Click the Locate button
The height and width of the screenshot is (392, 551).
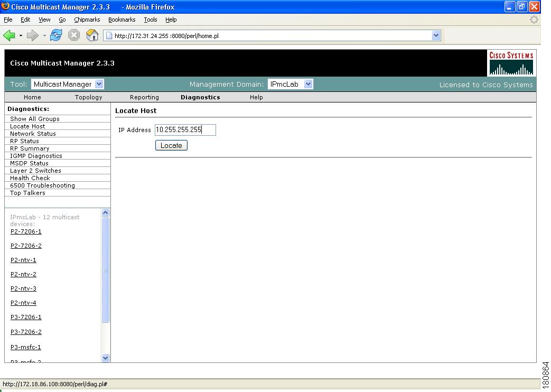point(171,145)
